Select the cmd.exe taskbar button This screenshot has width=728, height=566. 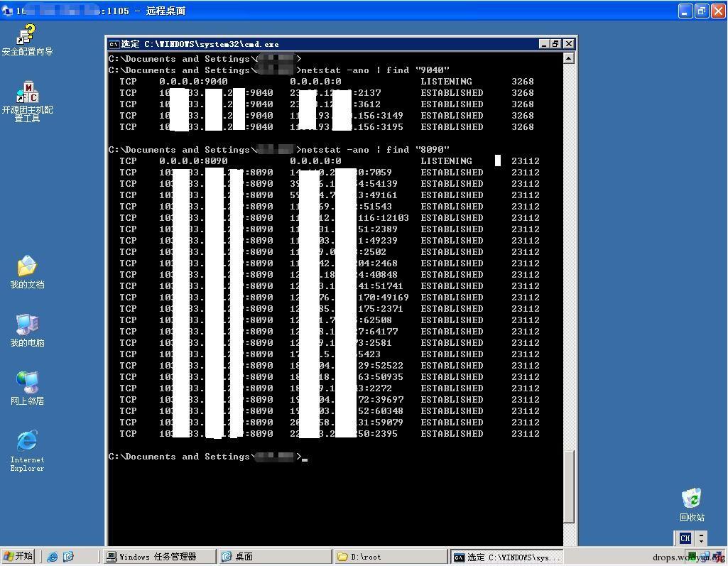(506, 557)
